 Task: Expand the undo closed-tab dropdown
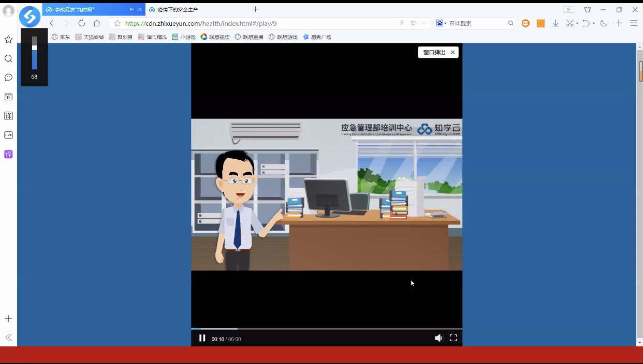tap(593, 23)
